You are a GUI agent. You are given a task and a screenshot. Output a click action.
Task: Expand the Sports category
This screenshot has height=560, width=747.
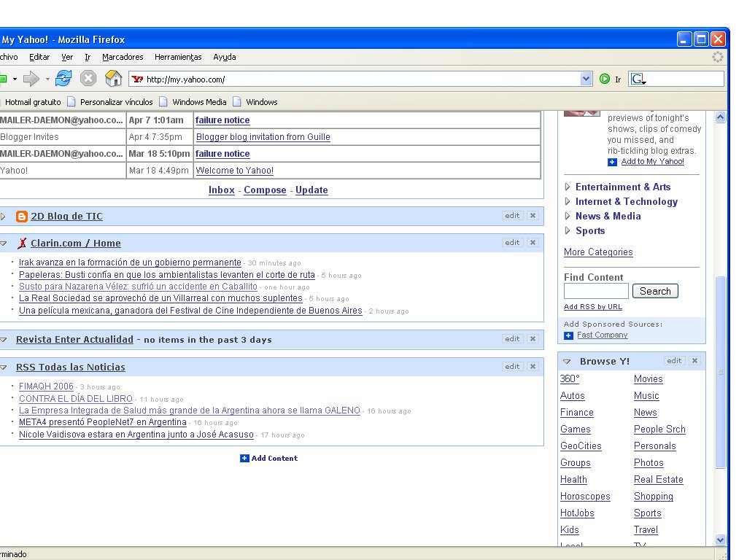point(568,231)
